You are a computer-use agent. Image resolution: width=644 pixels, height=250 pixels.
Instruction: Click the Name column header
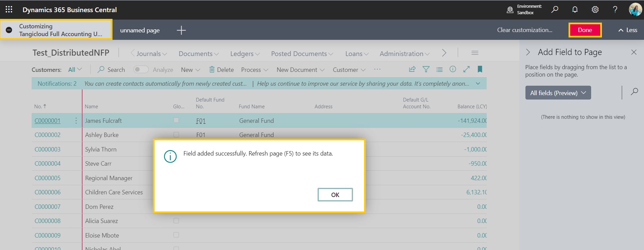[x=91, y=107]
